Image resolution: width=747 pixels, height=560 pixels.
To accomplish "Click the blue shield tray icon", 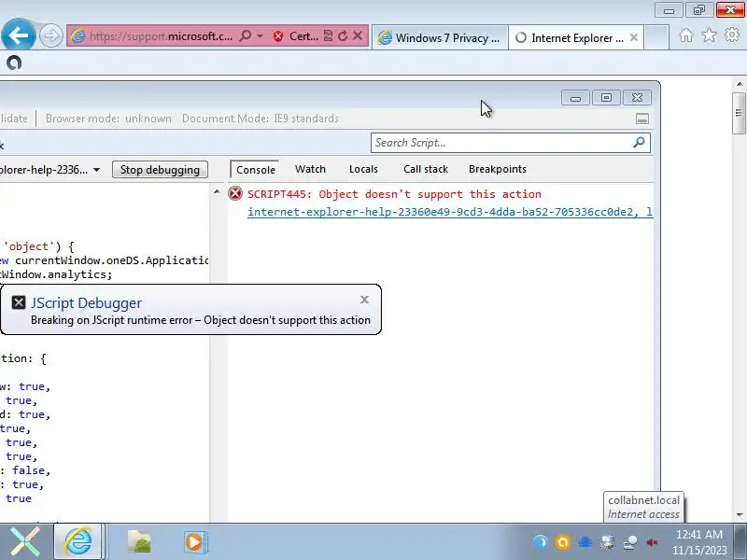I will coord(541,542).
